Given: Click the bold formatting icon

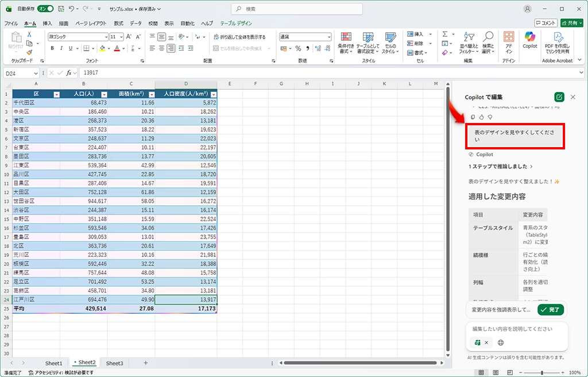Looking at the screenshot, I should click(x=52, y=48).
